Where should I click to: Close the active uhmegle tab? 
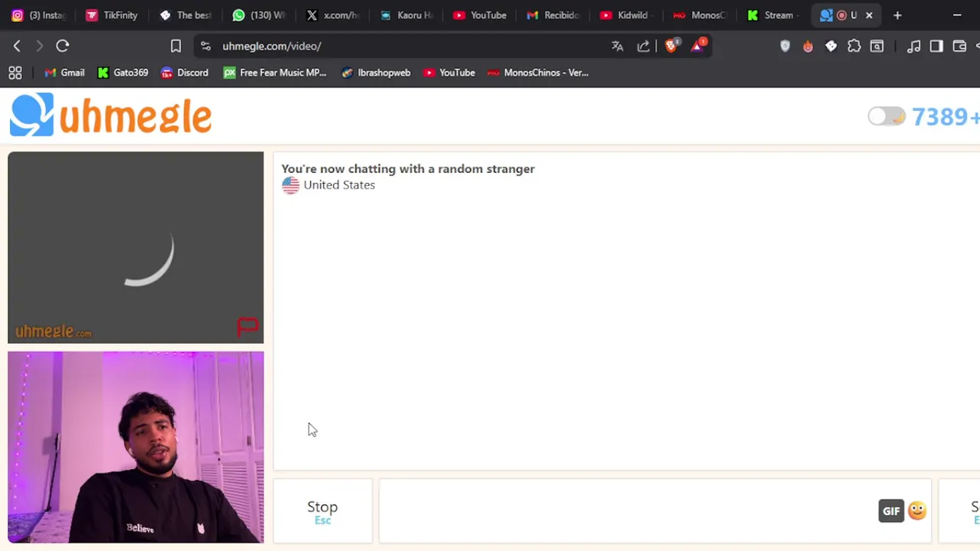click(869, 15)
